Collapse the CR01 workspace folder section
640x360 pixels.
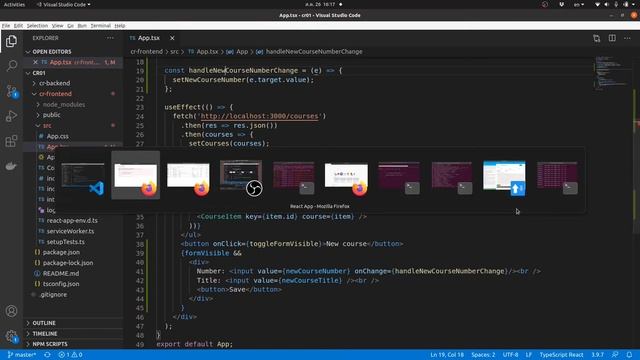tap(73, 73)
